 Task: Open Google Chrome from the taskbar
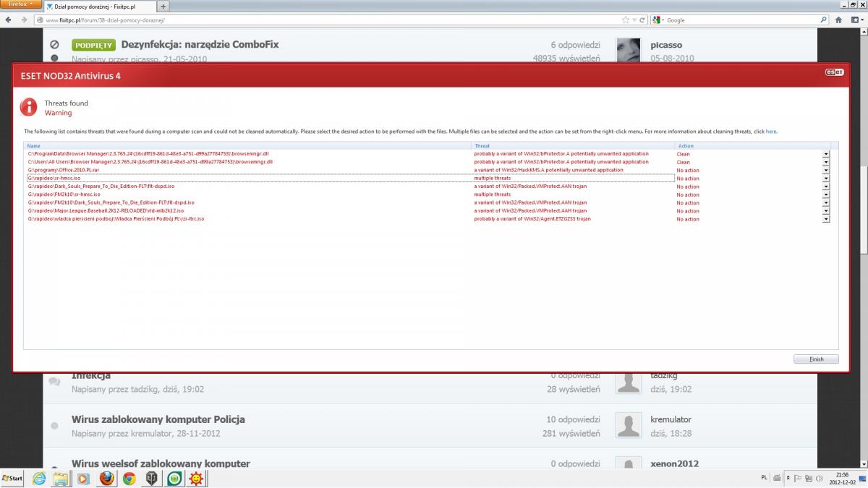(129, 479)
